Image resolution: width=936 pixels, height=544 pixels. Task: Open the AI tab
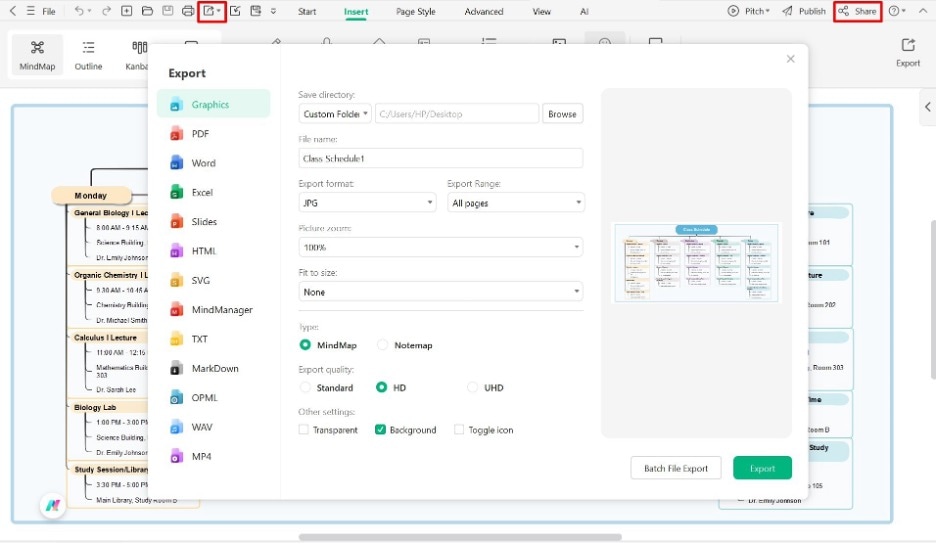584,11
